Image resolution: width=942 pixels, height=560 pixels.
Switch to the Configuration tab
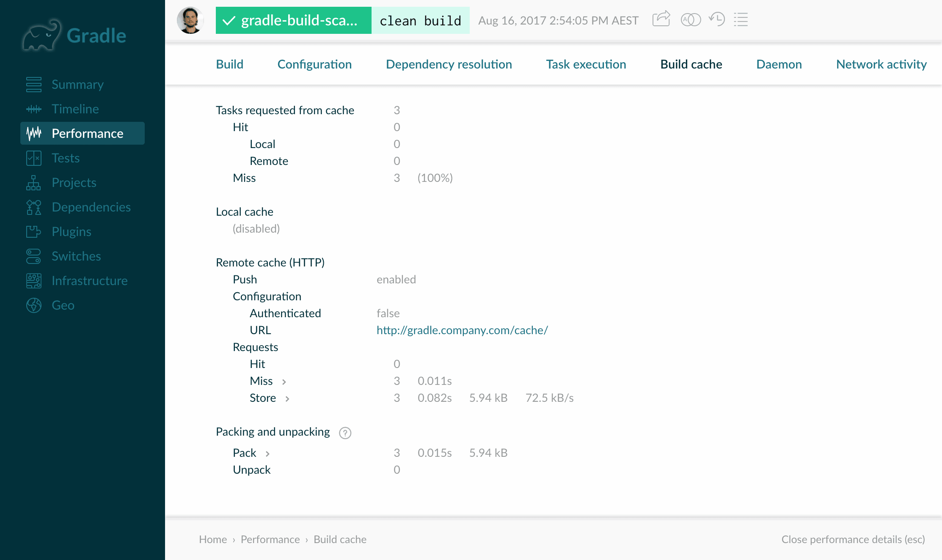(314, 64)
